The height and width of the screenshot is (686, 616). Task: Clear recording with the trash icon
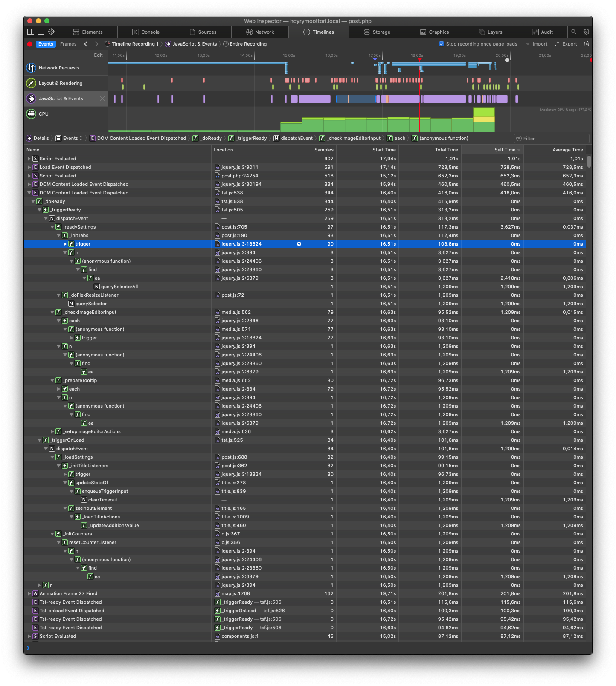click(x=587, y=44)
